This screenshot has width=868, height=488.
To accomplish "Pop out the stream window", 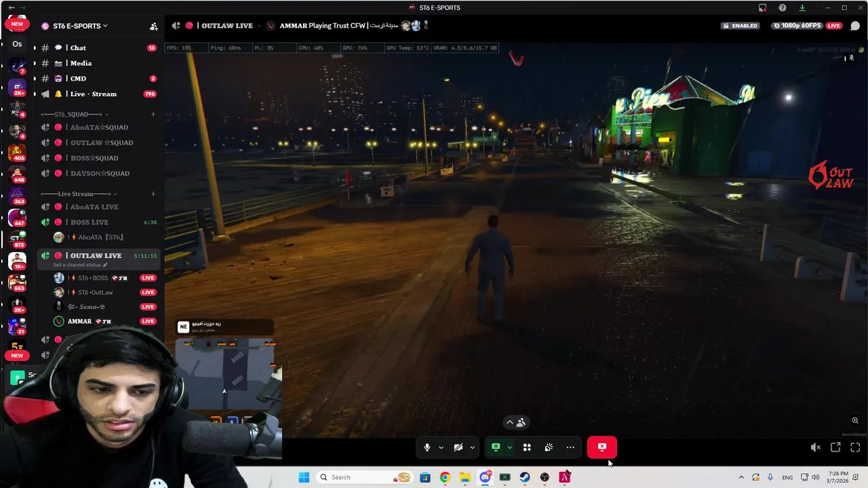I will 835,447.
